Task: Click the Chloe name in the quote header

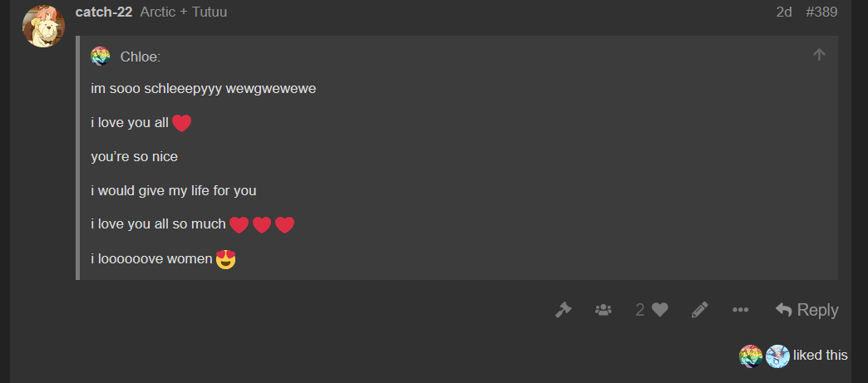Action: (140, 56)
